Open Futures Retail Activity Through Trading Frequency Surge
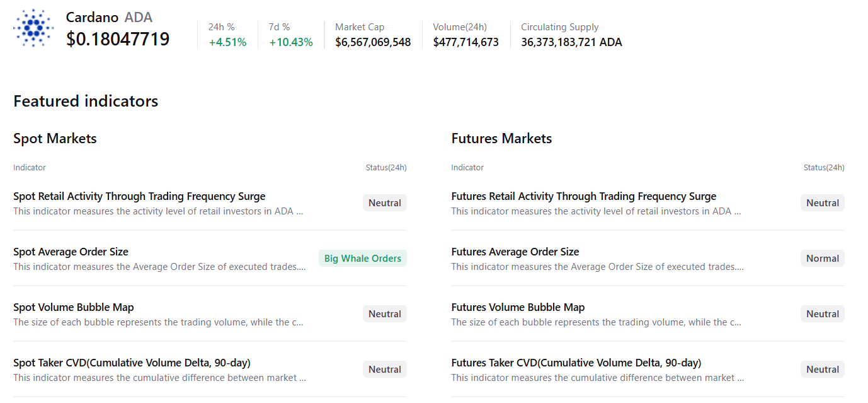 click(584, 196)
